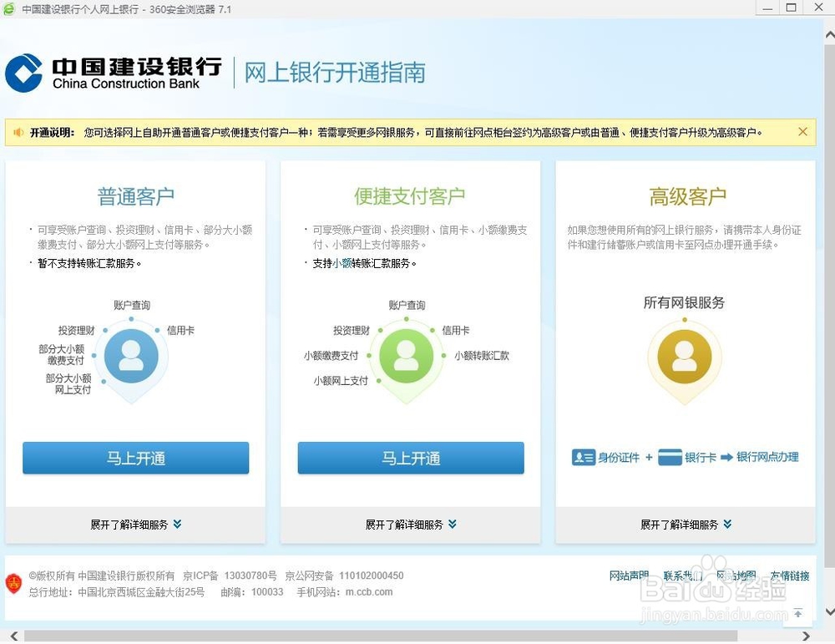Open the 友情链接 footer link
The image size is (835, 644).
coord(790,576)
